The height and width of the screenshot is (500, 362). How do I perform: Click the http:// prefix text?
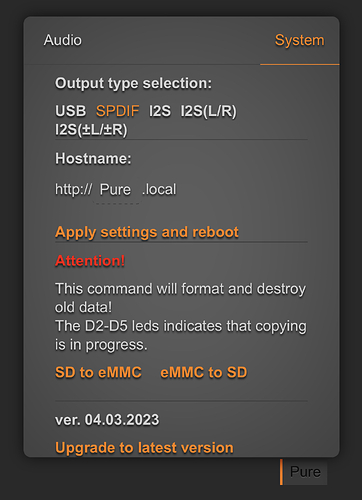click(74, 189)
